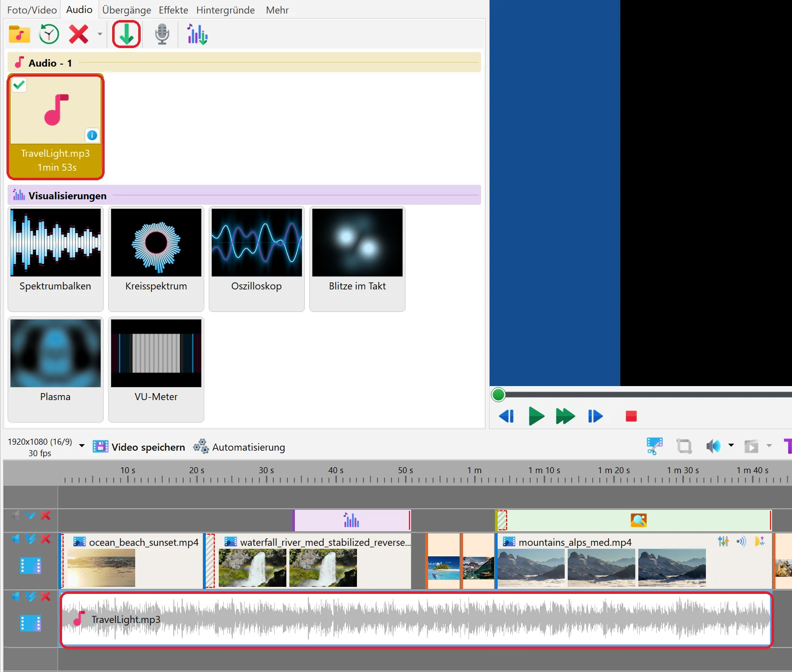Click the red stop button
The height and width of the screenshot is (672, 792).
631,416
